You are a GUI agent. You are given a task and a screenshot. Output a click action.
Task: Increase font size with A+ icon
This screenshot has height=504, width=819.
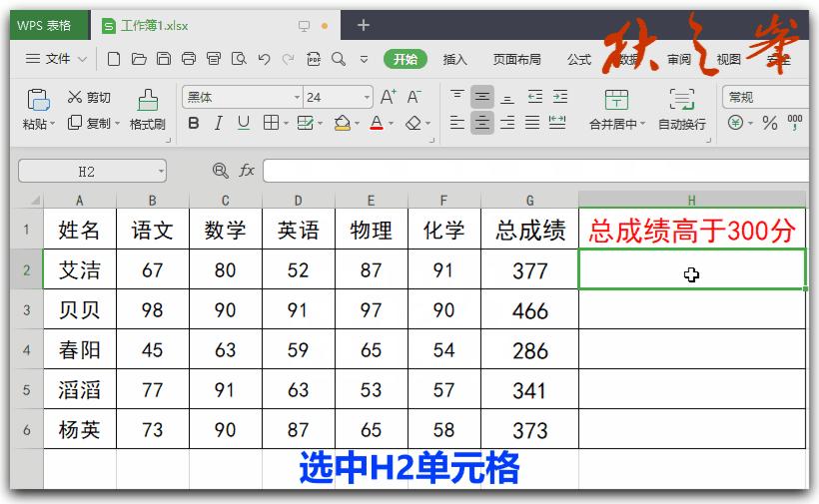(389, 97)
